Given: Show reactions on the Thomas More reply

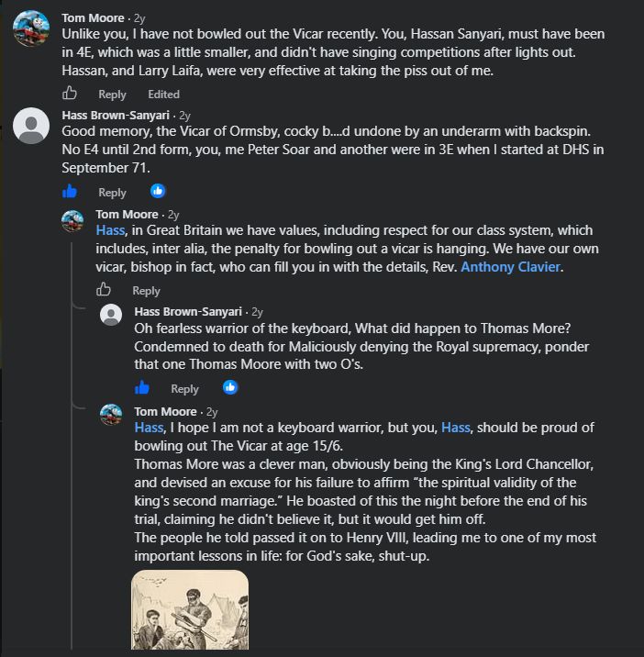Looking at the screenshot, I should [230, 387].
